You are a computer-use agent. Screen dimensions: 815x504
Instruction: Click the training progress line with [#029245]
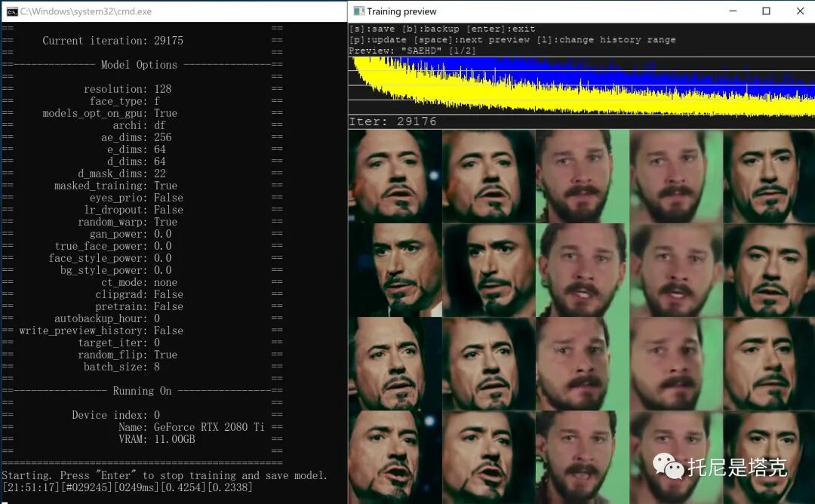[x=128, y=487]
